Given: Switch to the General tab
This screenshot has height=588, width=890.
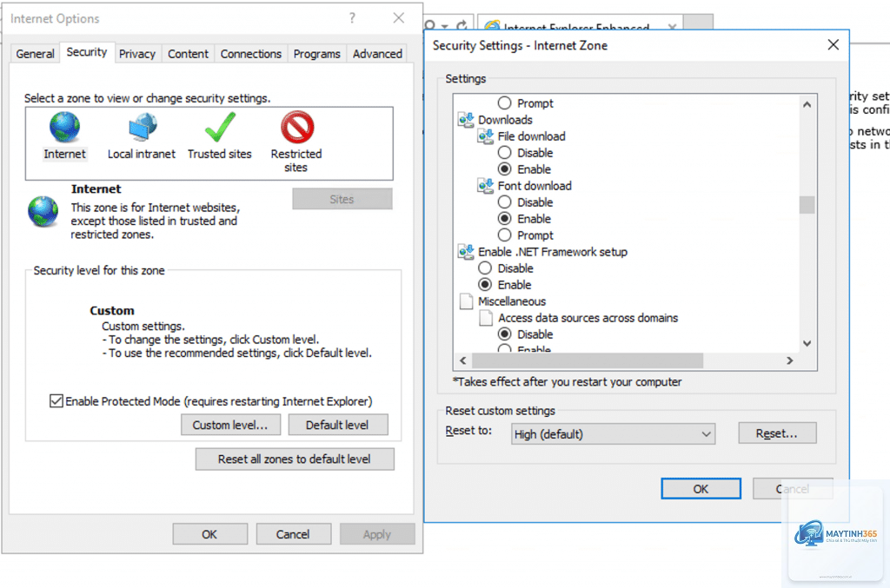Looking at the screenshot, I should [35, 54].
